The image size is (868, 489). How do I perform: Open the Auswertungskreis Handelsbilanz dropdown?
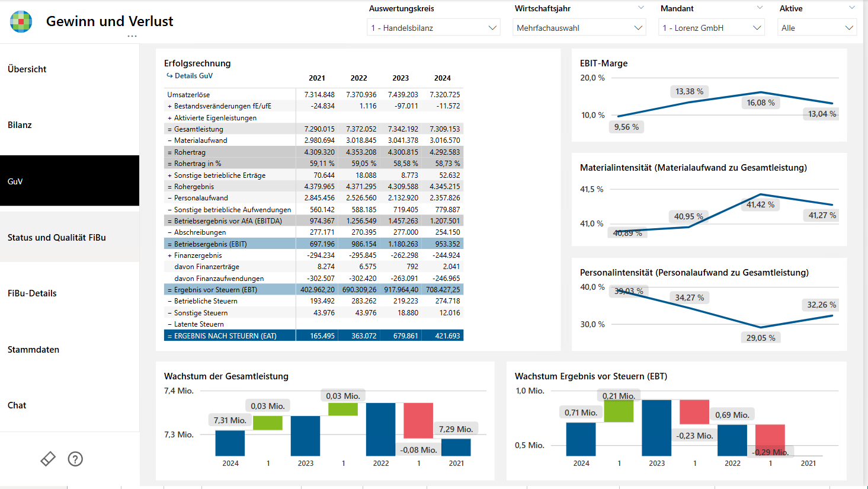click(x=434, y=28)
